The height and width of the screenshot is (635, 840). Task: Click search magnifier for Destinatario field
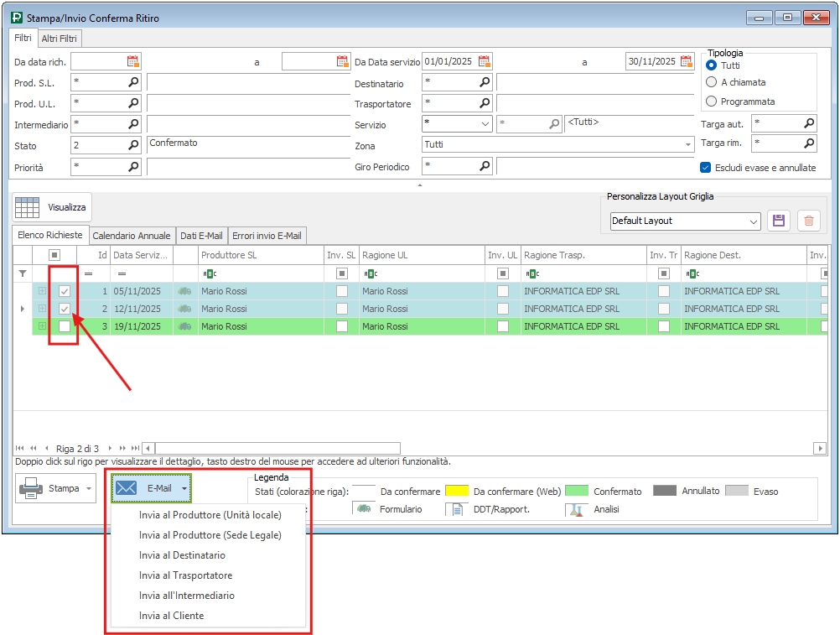click(x=484, y=82)
